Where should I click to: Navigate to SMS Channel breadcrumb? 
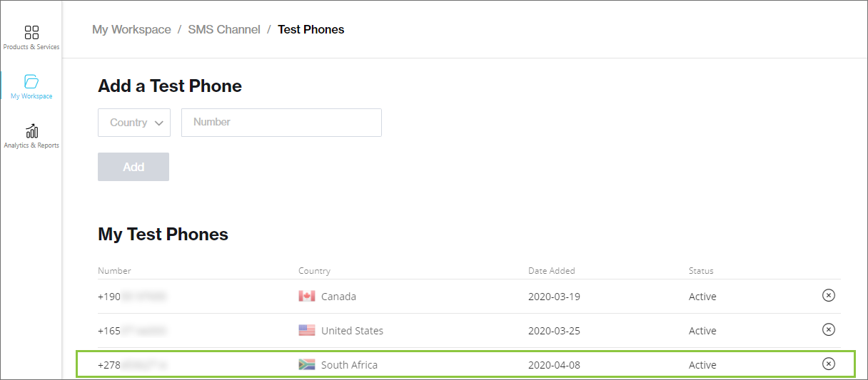224,30
